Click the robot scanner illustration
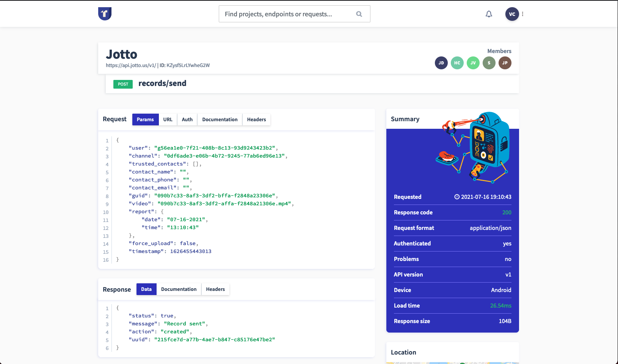The image size is (618, 364). tap(472, 148)
